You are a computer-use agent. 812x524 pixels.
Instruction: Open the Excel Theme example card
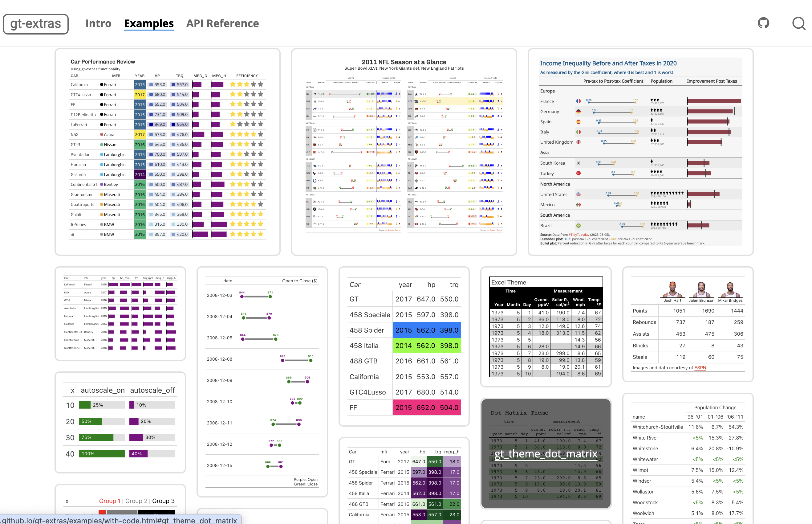pyautogui.click(x=546, y=327)
